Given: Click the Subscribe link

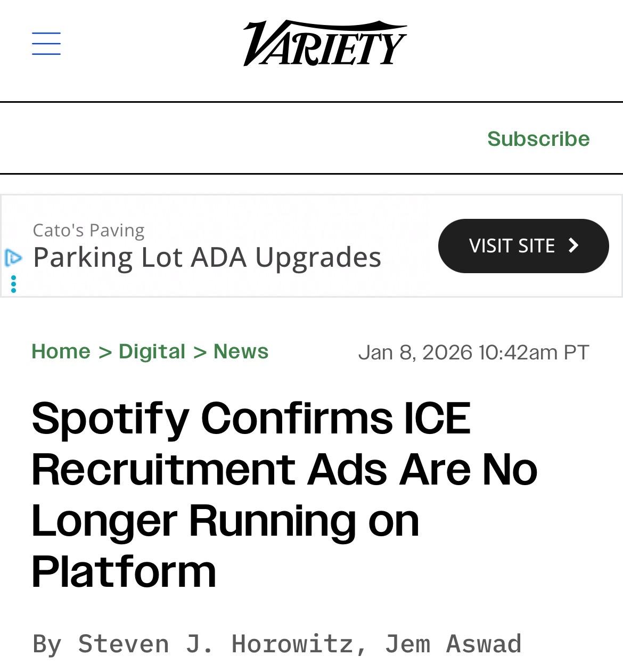Looking at the screenshot, I should [x=538, y=138].
